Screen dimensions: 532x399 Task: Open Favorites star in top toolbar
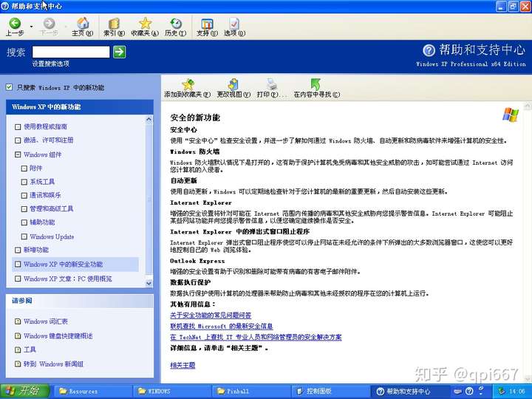click(145, 23)
